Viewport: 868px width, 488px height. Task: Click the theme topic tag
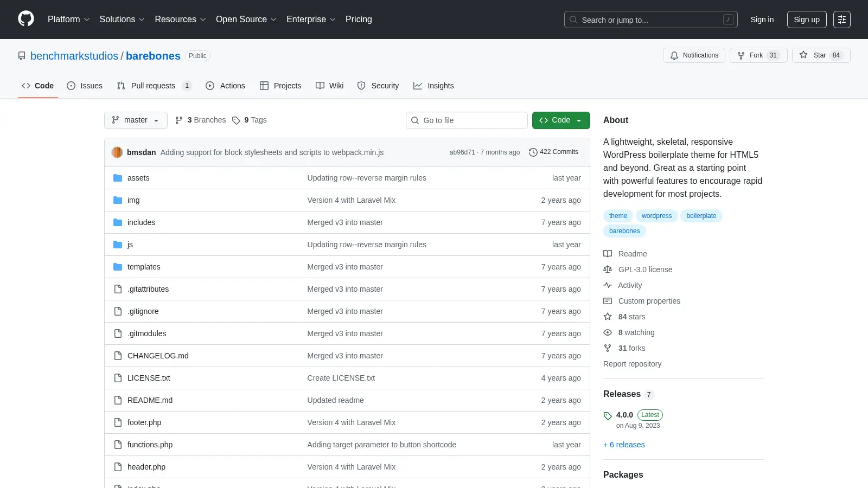618,216
